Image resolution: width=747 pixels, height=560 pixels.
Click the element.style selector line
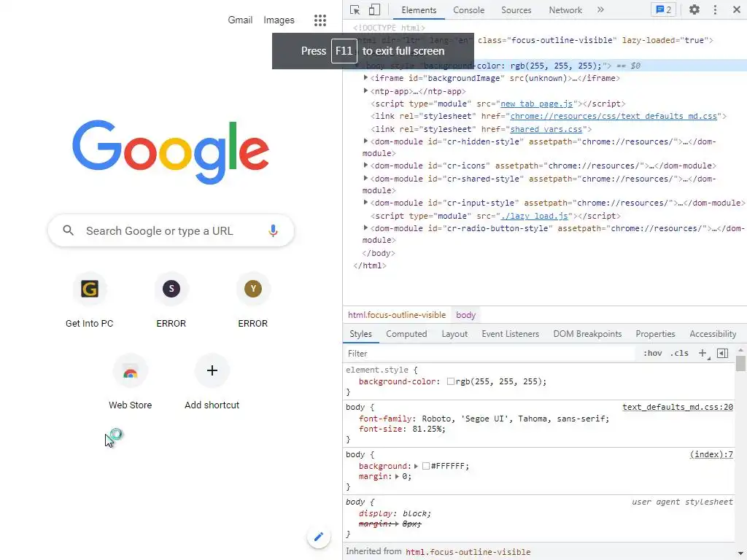(x=382, y=370)
